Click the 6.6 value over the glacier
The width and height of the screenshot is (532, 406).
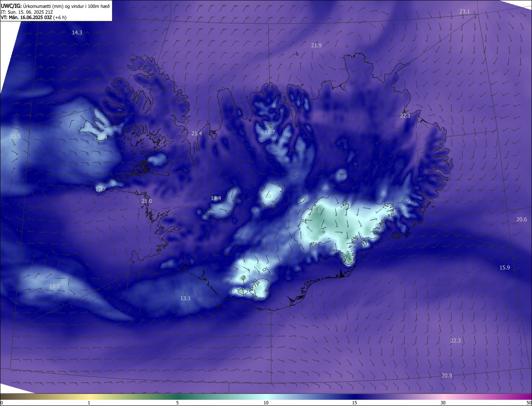pyautogui.click(x=317, y=211)
